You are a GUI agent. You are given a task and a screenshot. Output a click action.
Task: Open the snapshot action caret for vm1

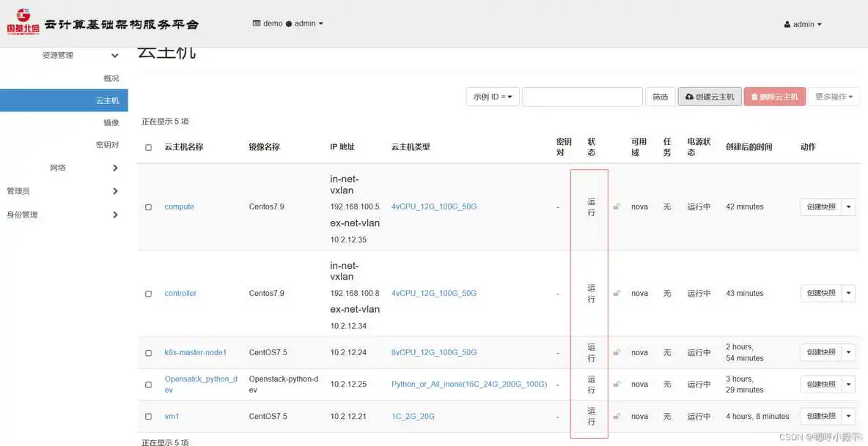pos(849,416)
